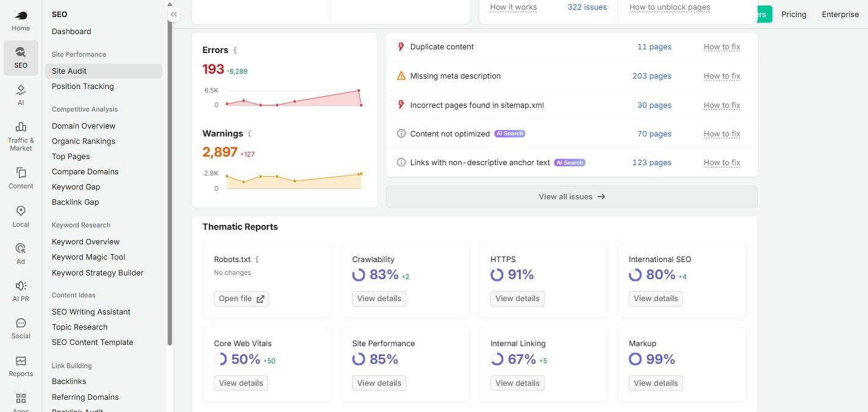Click the Duplicate content error icon
Viewport: 868px width, 412px height.
[x=401, y=46]
